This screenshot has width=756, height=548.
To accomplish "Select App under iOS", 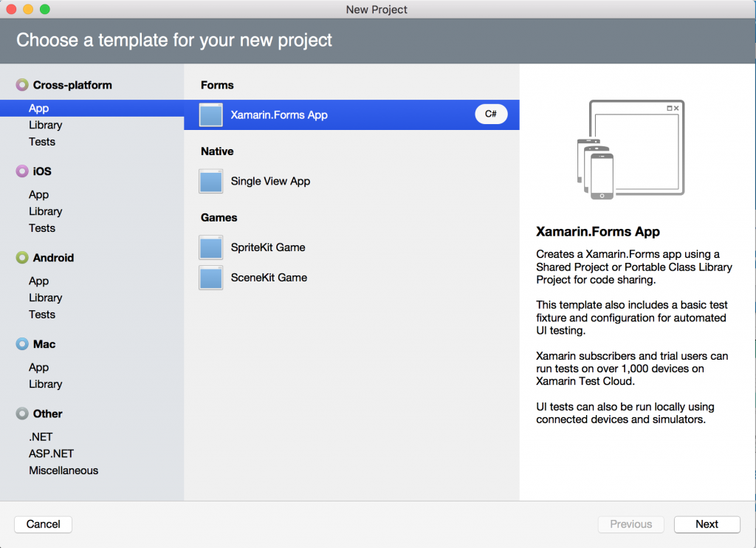I will pyautogui.click(x=38, y=195).
